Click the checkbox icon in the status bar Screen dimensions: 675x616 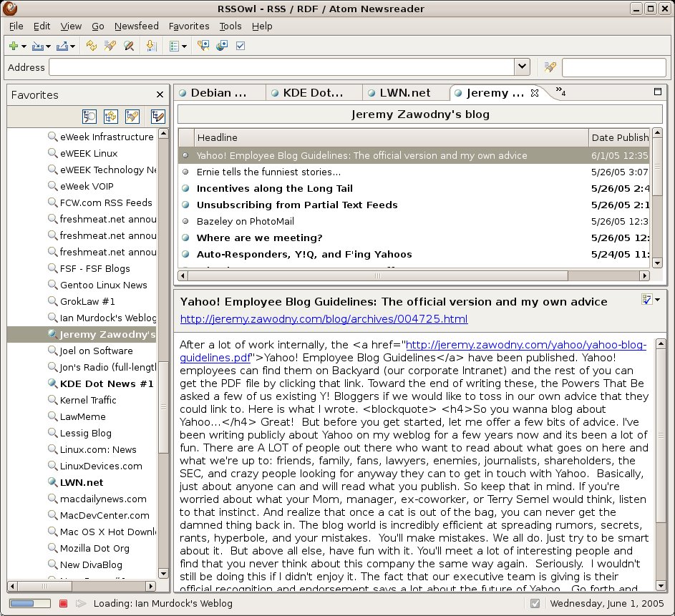point(535,604)
